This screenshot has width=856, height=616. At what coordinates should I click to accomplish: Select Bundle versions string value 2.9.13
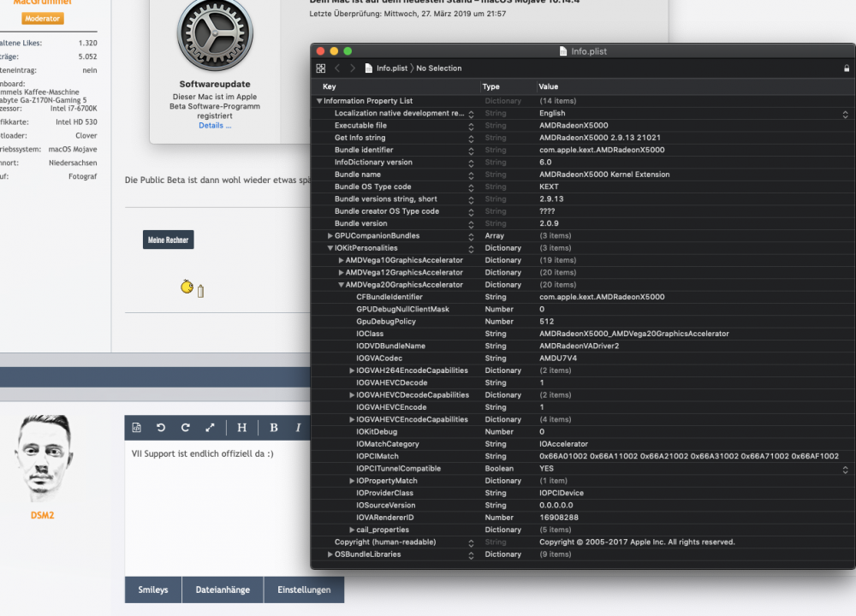point(551,198)
